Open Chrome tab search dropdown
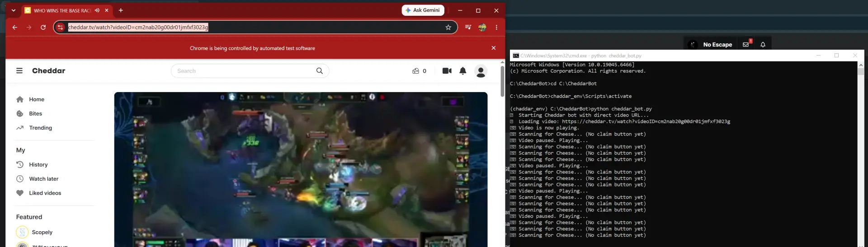 tap(14, 10)
